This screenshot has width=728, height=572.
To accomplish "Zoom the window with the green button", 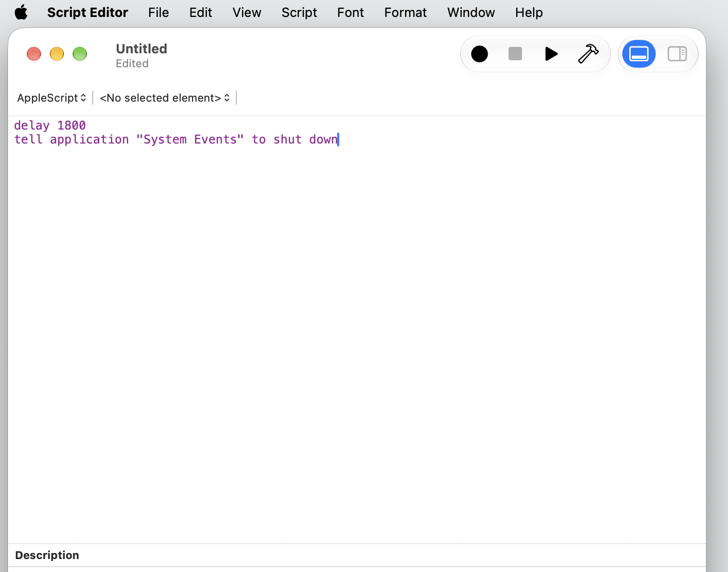I will [80, 54].
